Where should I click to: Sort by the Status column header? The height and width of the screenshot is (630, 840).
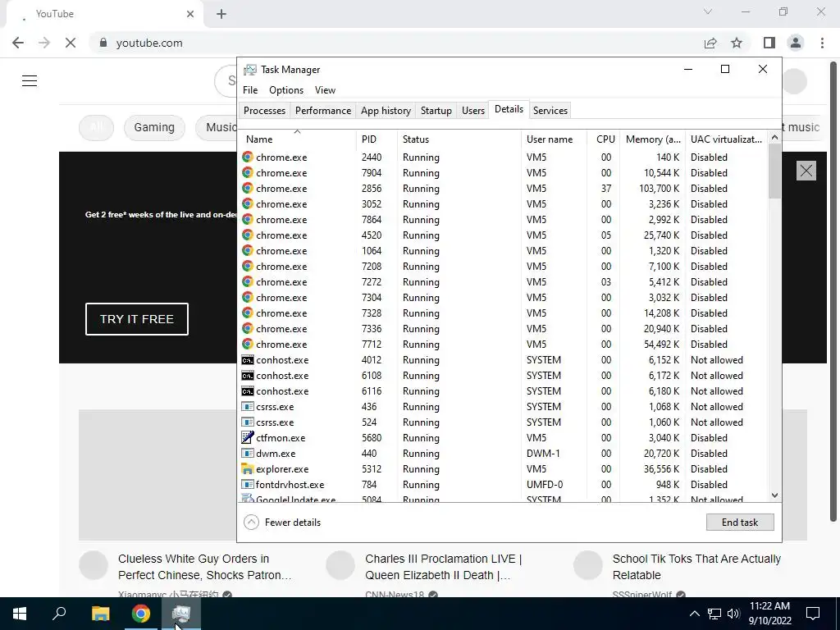point(459,139)
